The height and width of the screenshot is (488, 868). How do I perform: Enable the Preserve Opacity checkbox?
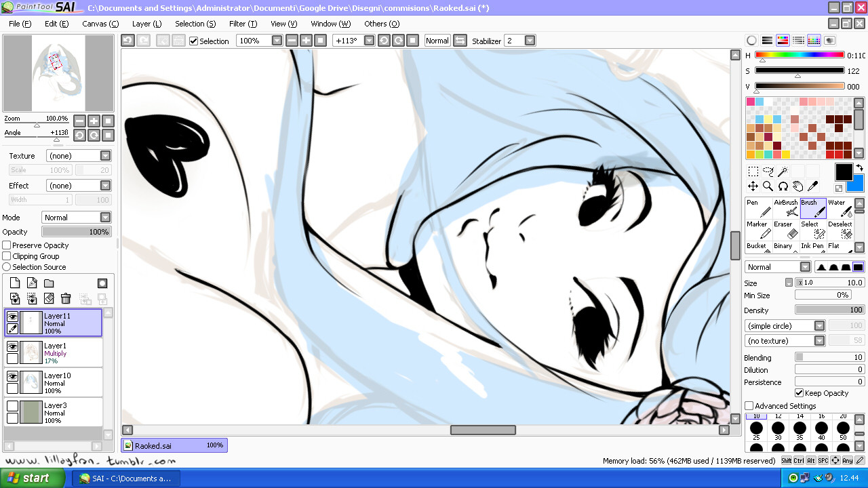pyautogui.click(x=7, y=245)
